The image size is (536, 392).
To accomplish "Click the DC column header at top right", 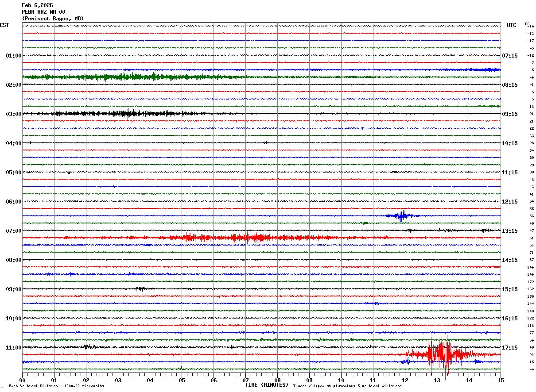I will click(x=527, y=24).
